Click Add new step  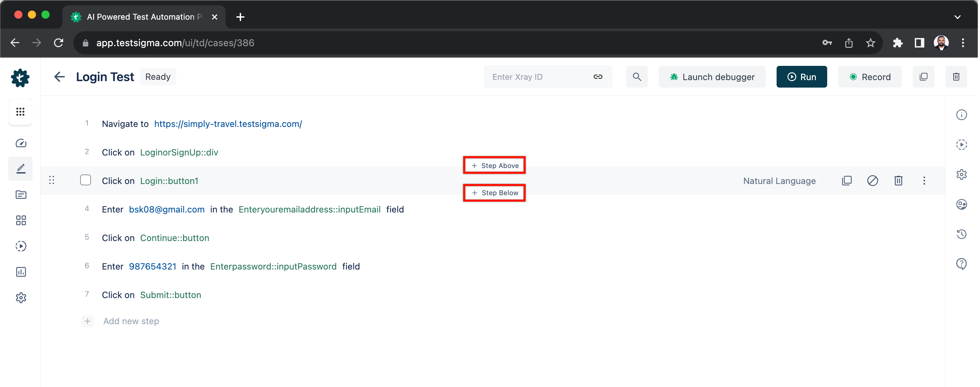pos(131,321)
